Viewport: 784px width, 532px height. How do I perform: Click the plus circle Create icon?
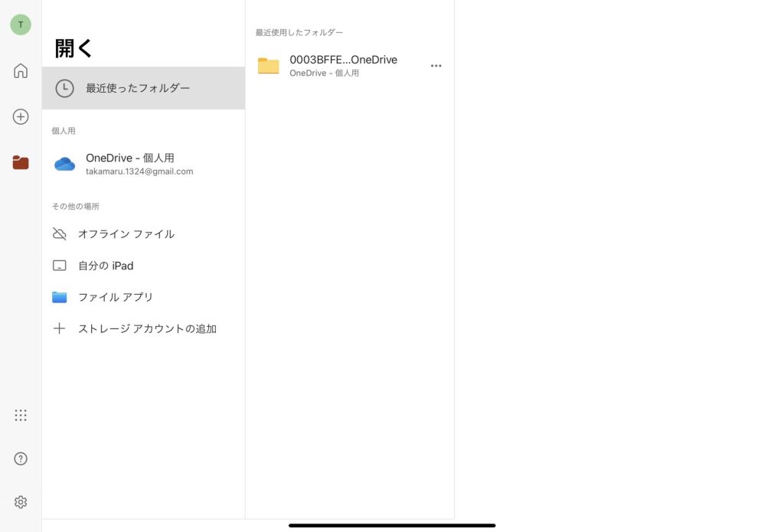click(x=21, y=116)
